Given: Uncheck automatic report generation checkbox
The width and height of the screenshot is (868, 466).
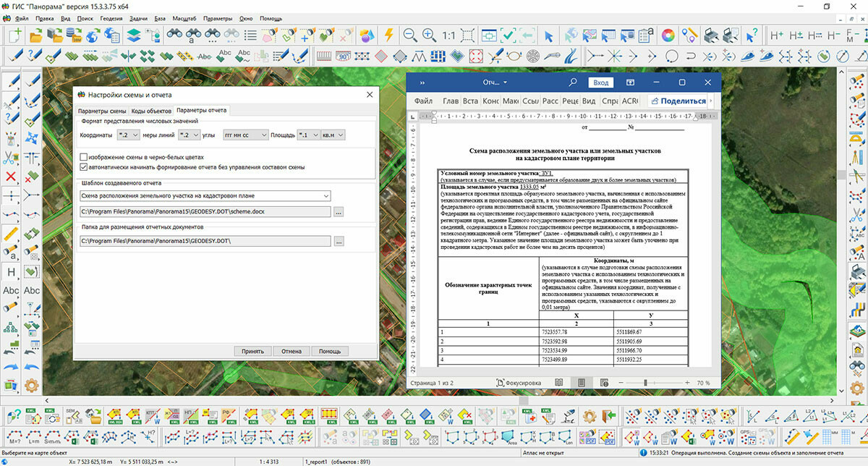Looking at the screenshot, I should [84, 167].
